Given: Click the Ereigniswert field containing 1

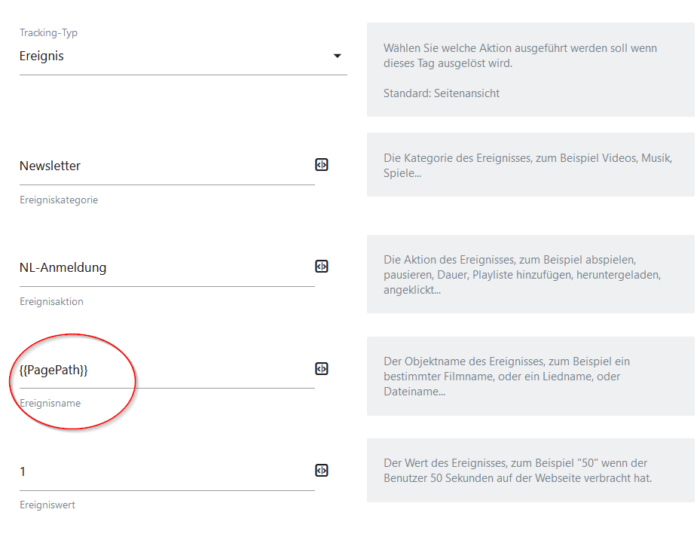Looking at the screenshot, I should pos(167,472).
